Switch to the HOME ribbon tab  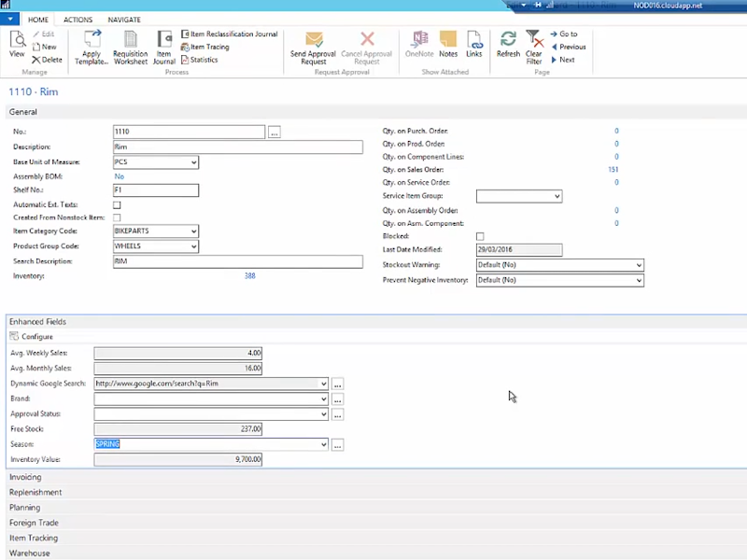[x=38, y=20]
